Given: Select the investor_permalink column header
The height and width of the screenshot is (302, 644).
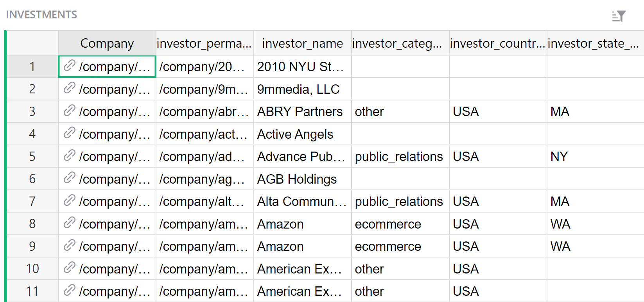Looking at the screenshot, I should click(x=204, y=43).
